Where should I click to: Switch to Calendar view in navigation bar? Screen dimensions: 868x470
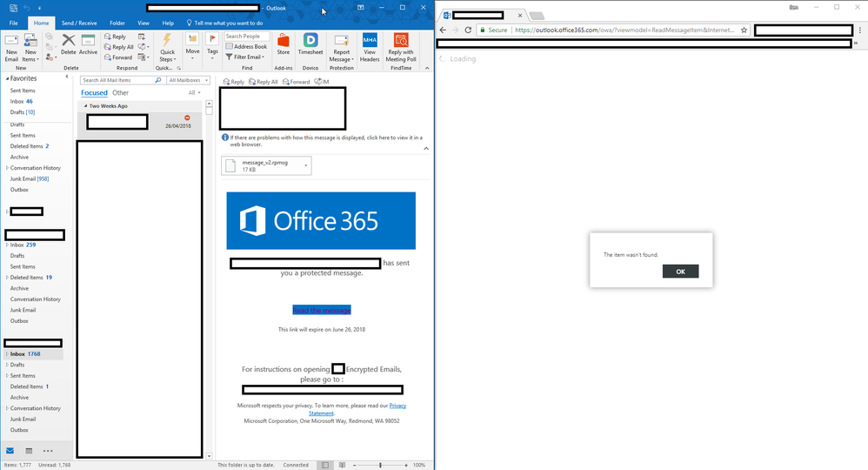click(x=29, y=451)
